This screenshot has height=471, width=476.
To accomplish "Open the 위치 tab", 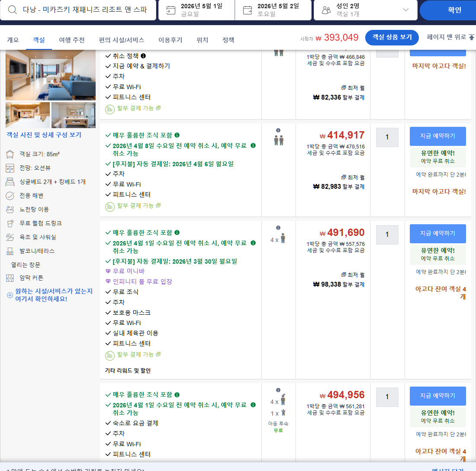I will click(x=202, y=40).
